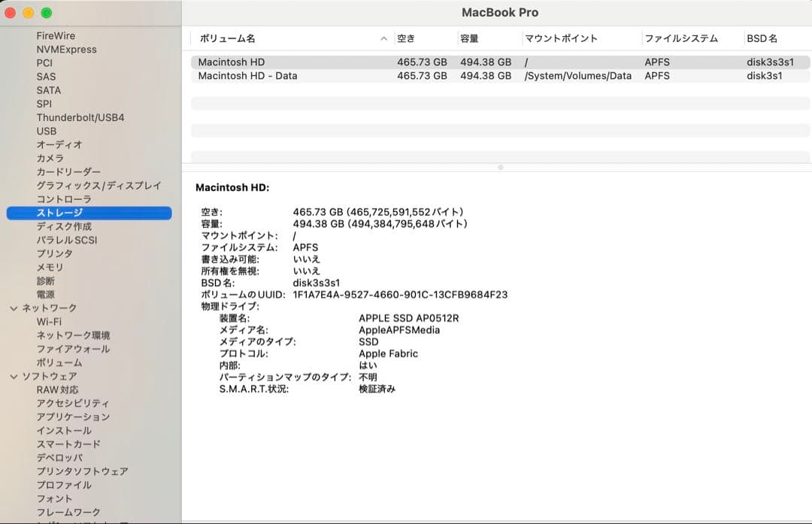Click disk3s3s1 in the BSD名 column
Screen dimensions: 812x524
770,62
